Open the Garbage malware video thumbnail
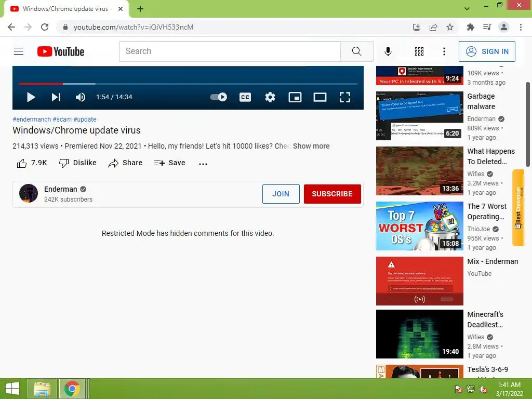 tap(419, 116)
